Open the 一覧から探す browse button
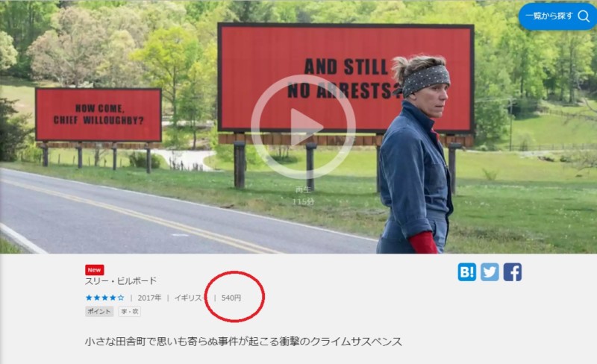Screen dimensions: 597x364 pos(558,16)
